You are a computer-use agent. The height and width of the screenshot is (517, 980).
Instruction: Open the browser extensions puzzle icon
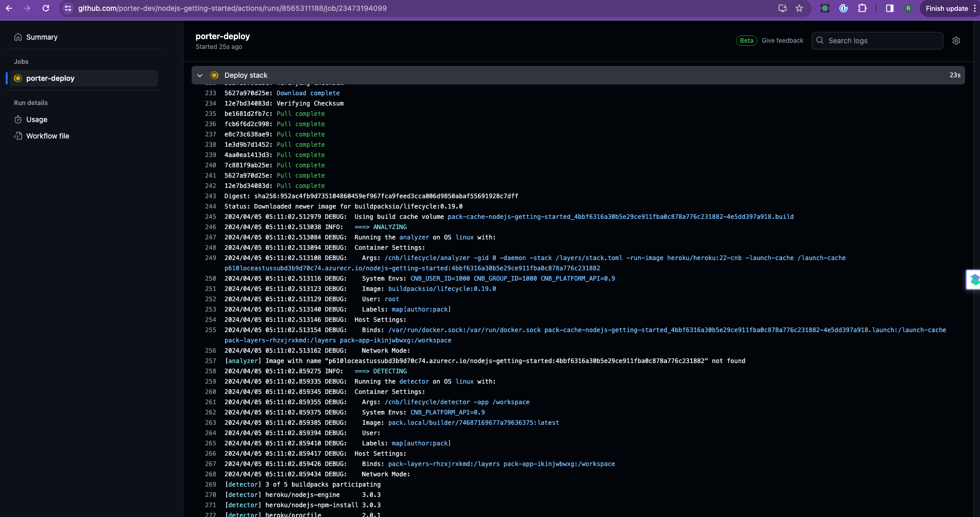863,8
